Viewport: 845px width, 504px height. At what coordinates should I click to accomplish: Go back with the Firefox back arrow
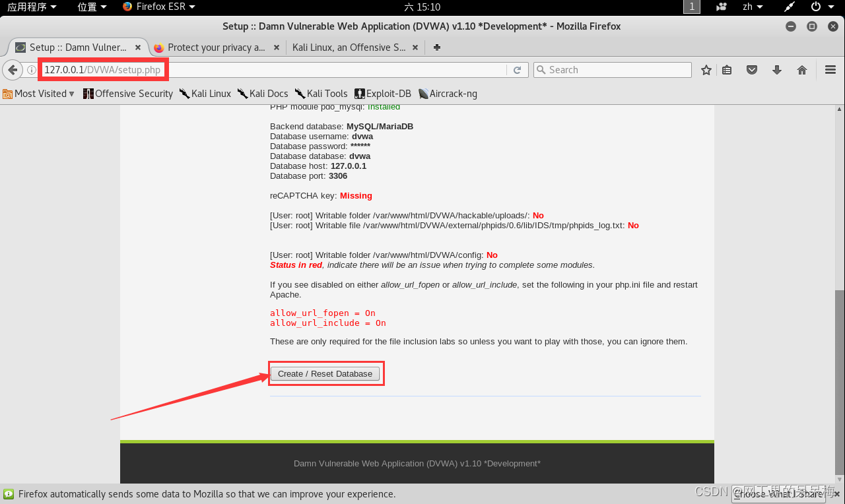point(13,70)
